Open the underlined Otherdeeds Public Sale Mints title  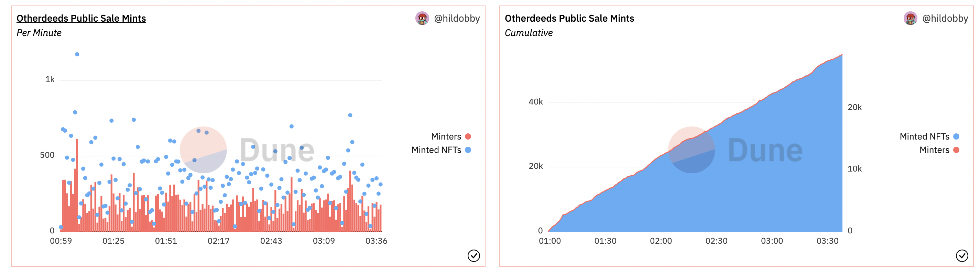pos(81,18)
